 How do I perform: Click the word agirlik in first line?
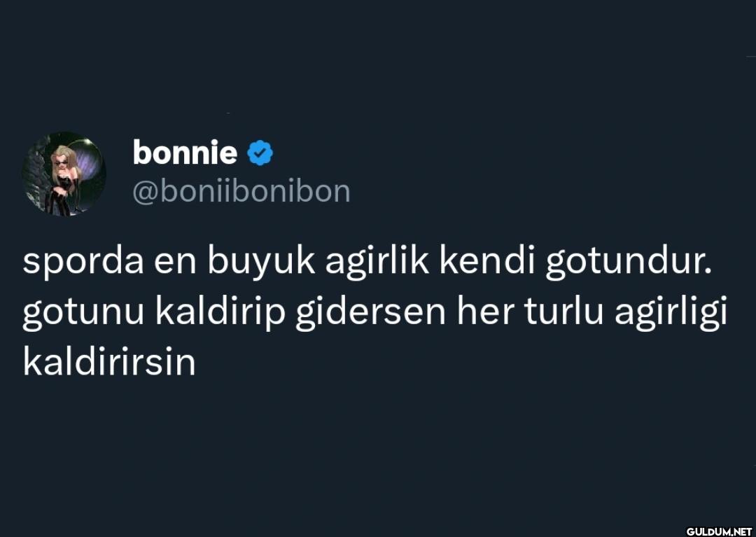click(x=377, y=263)
